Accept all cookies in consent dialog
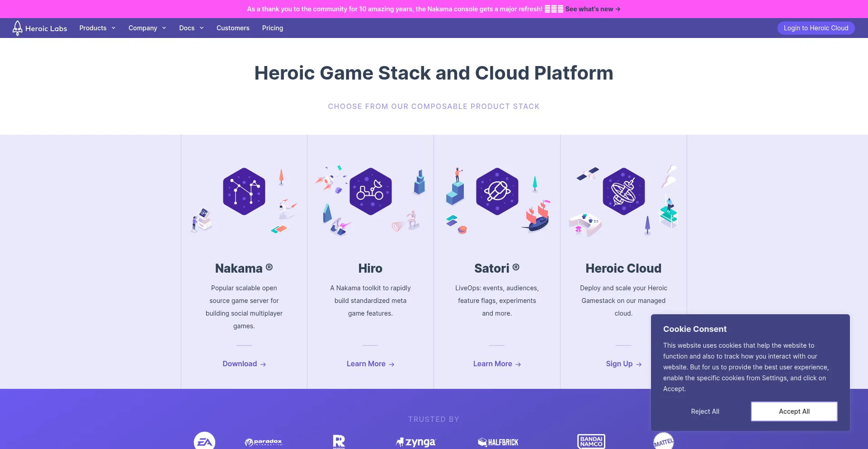 coord(794,411)
